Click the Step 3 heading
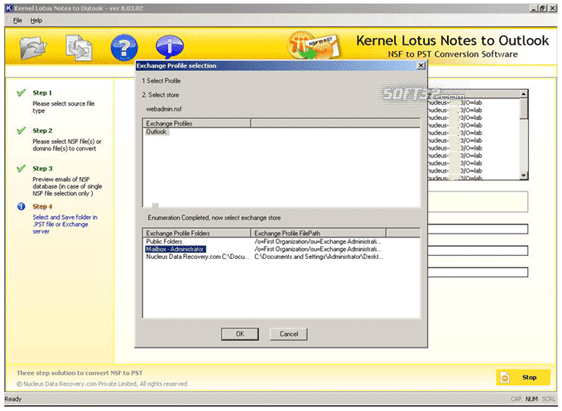 pos(43,168)
